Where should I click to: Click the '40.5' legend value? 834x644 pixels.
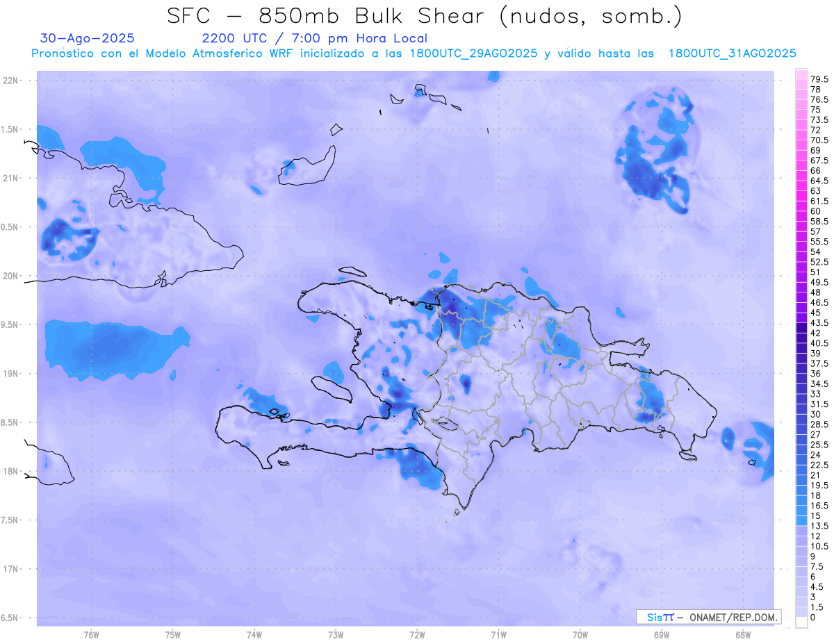tap(820, 343)
